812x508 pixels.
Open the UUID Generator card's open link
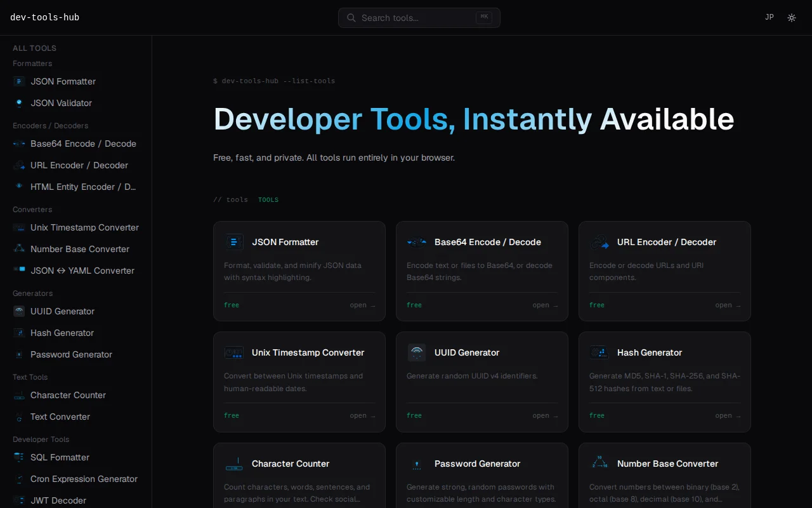(x=545, y=416)
